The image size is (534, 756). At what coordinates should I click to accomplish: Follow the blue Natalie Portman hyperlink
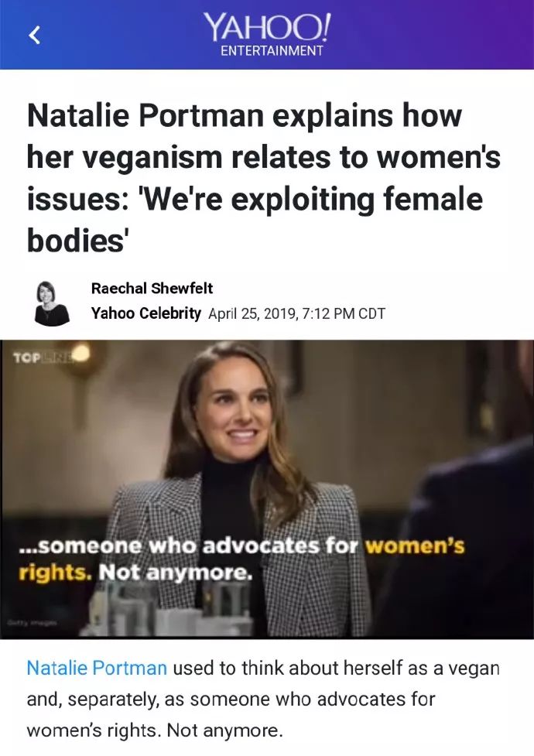tap(97, 668)
